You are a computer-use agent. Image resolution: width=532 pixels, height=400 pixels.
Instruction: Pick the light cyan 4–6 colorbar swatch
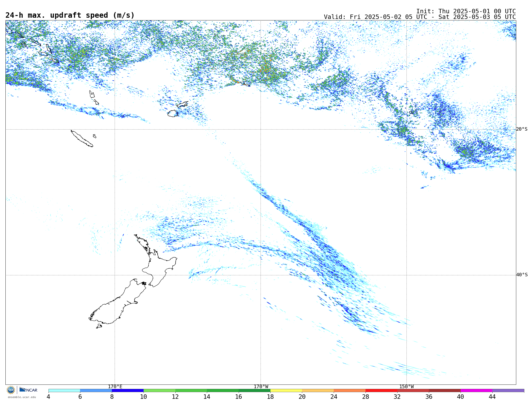[64, 391]
